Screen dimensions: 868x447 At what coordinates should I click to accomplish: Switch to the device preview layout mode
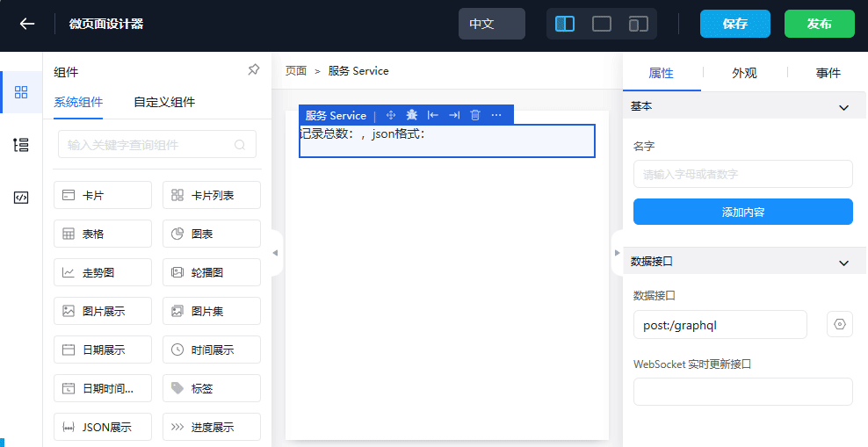(639, 24)
